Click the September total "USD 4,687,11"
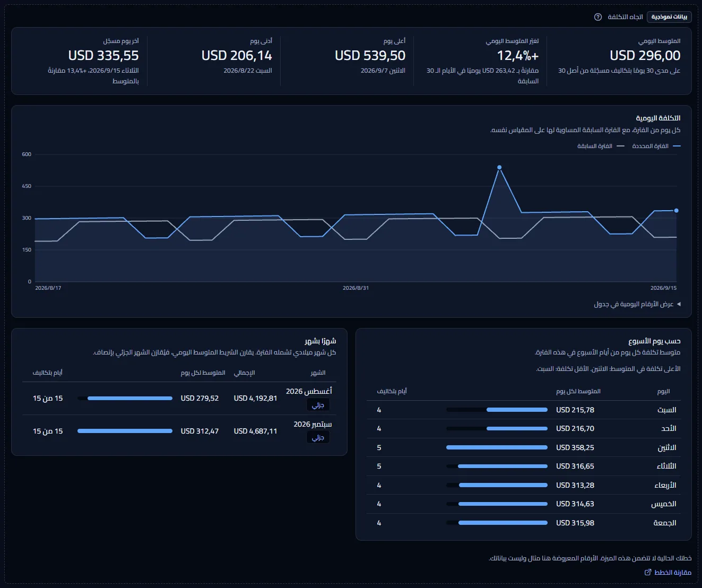 pos(255,431)
